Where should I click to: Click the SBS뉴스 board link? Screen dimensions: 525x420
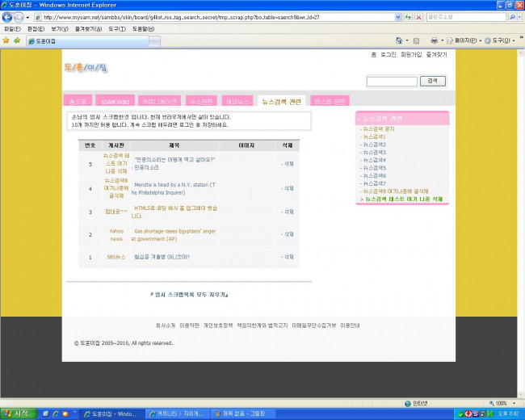(116, 257)
